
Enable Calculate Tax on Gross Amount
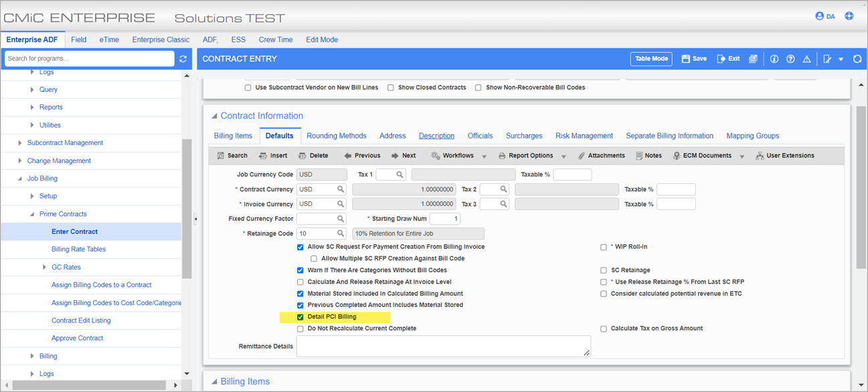coord(604,328)
